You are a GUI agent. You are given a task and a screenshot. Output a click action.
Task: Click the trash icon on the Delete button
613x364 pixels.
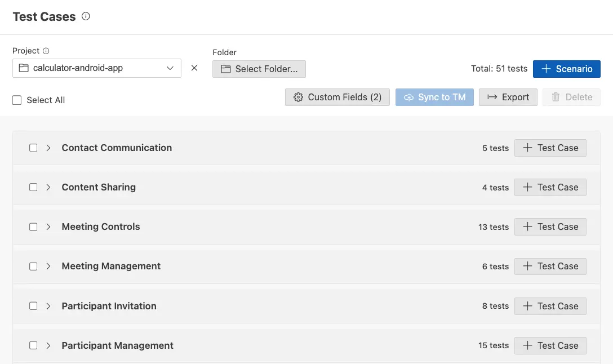tap(555, 97)
